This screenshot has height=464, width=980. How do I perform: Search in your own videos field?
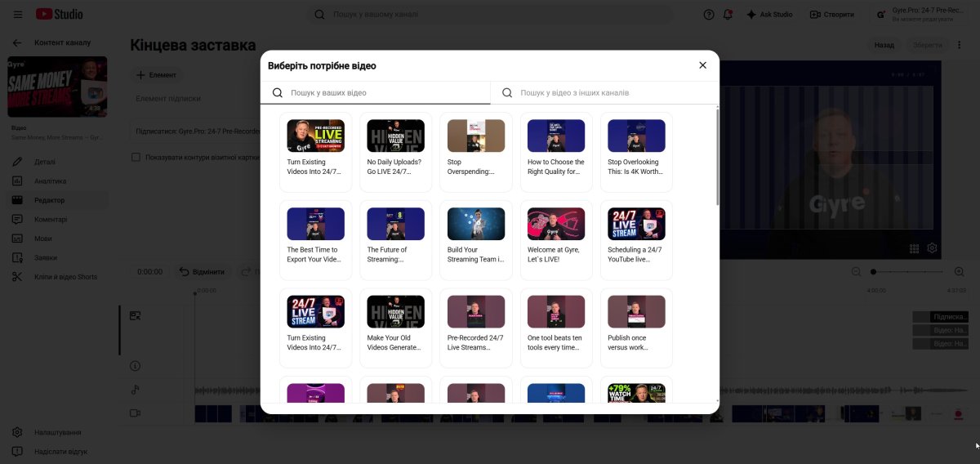coord(376,93)
